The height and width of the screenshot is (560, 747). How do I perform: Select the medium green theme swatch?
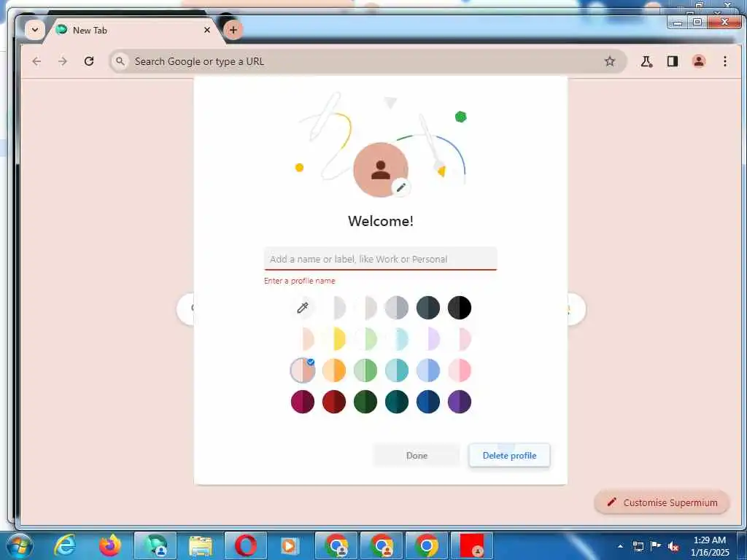(365, 370)
